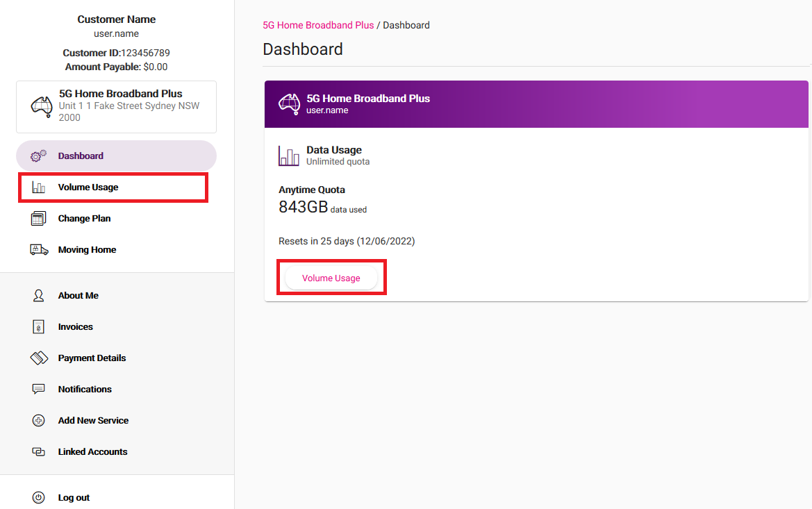
Task: Click the Moving Home truck icon
Action: (38, 250)
